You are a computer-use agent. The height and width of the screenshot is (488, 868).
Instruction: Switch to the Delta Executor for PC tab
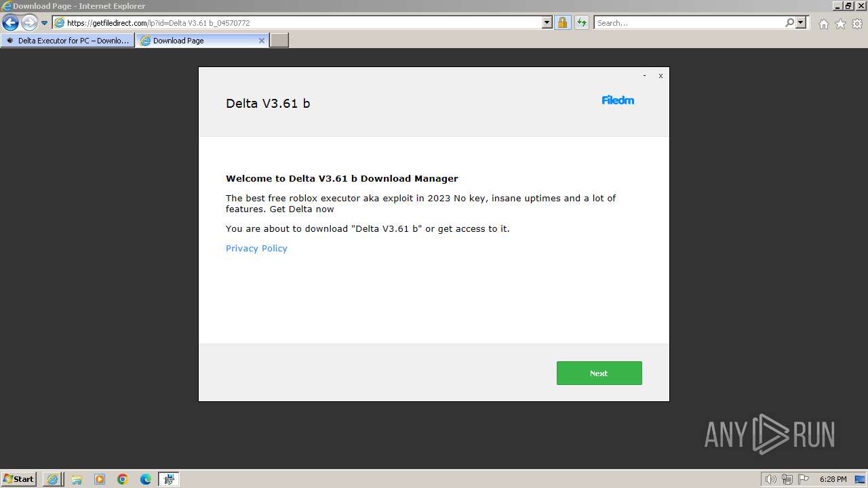(x=68, y=41)
